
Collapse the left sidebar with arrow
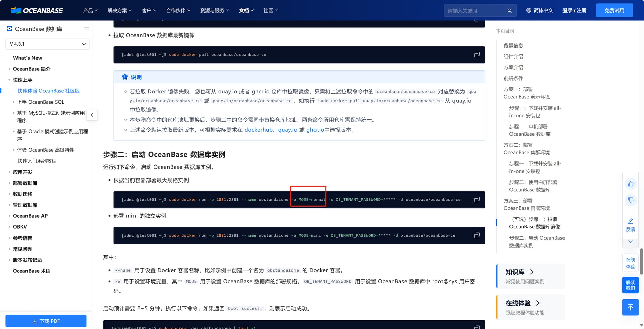92,115
